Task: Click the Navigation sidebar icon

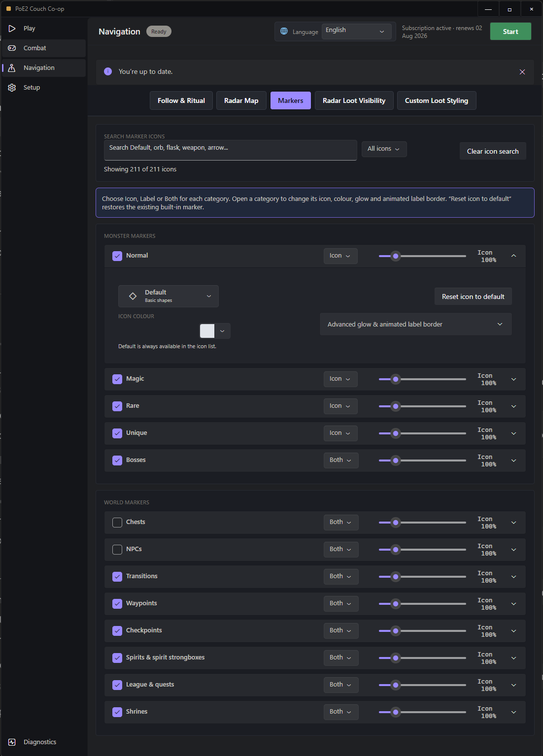Action: pyautogui.click(x=12, y=68)
